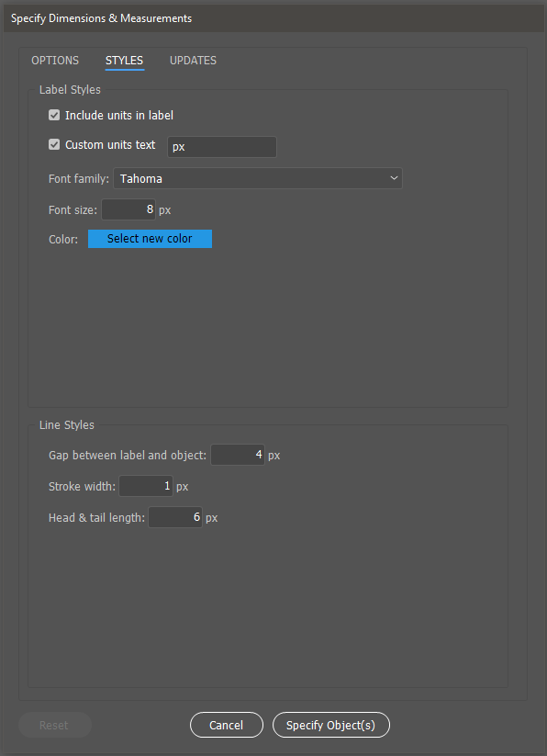Click the Font size input field
The height and width of the screenshot is (756, 547).
tap(128, 209)
